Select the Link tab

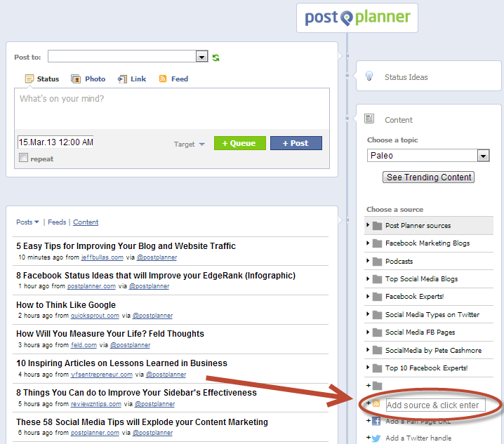(x=132, y=79)
